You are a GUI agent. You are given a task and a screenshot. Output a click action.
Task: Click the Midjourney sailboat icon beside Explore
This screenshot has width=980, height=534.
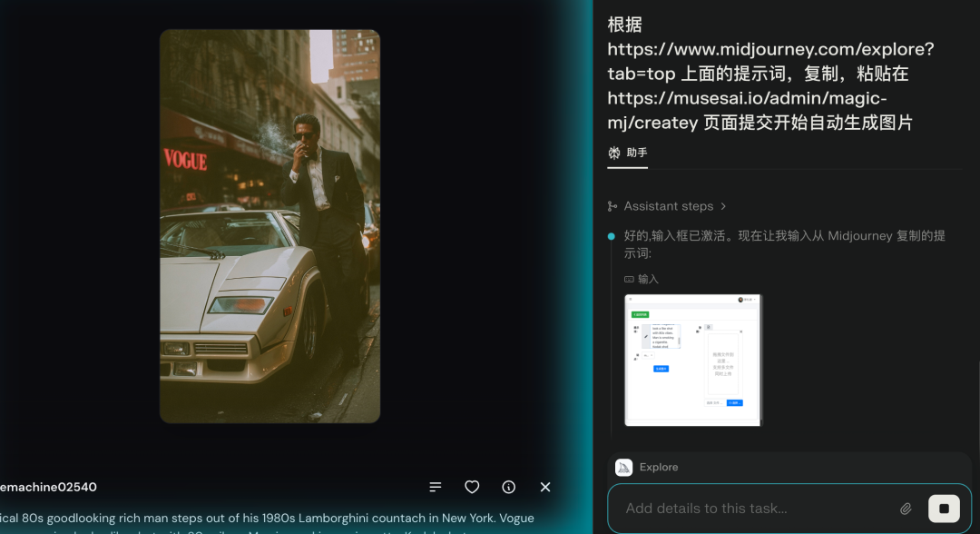pyautogui.click(x=624, y=468)
